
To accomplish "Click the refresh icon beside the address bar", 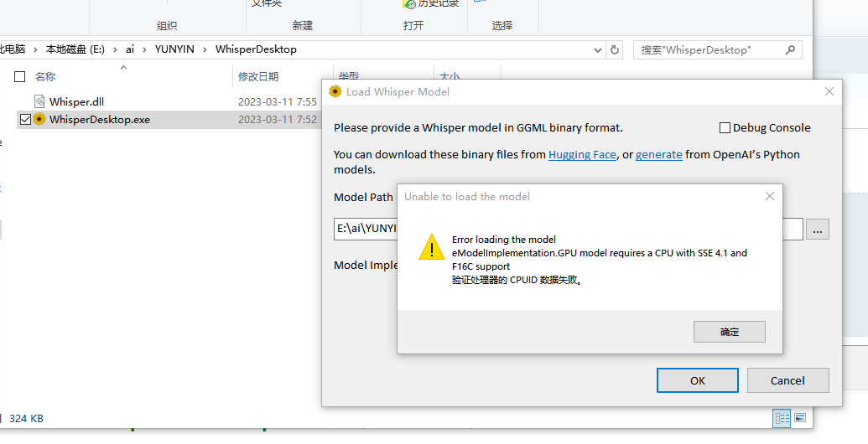I will (x=615, y=49).
